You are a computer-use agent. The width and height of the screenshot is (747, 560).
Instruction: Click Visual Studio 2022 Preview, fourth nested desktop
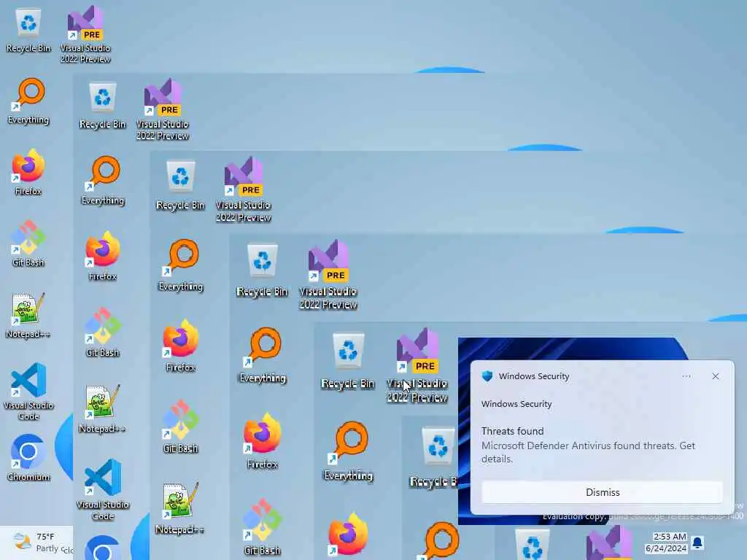[328, 275]
